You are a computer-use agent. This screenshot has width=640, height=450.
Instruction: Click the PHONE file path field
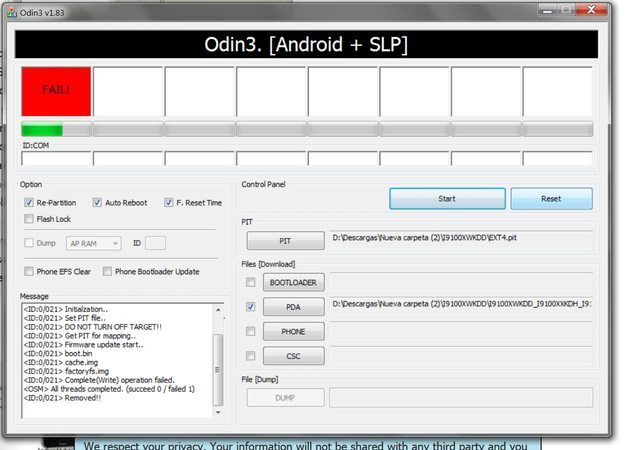(x=461, y=331)
